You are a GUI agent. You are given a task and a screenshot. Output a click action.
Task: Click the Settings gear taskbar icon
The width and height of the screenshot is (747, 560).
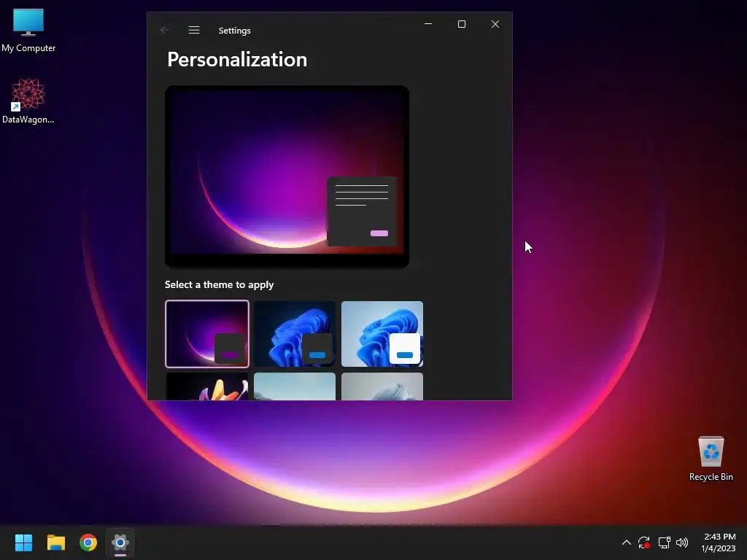(120, 542)
